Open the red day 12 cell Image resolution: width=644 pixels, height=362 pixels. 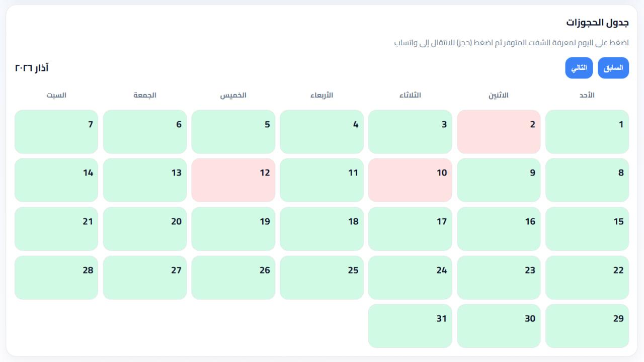pos(233,180)
